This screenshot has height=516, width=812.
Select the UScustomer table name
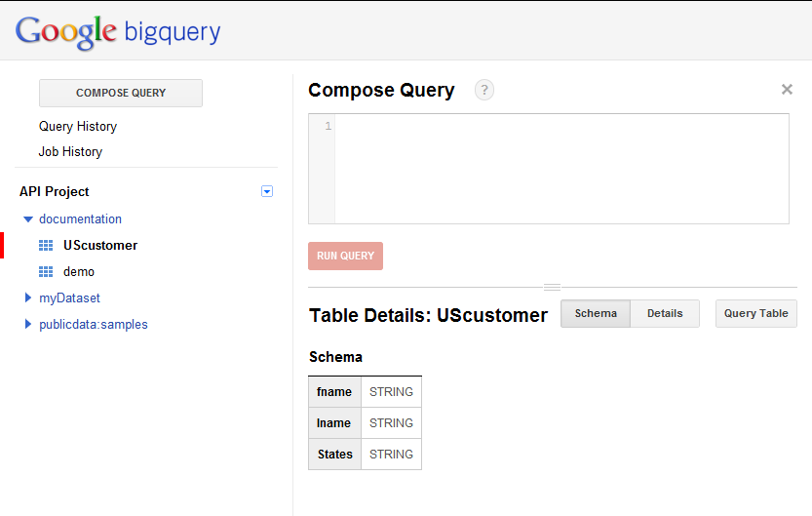pos(100,246)
